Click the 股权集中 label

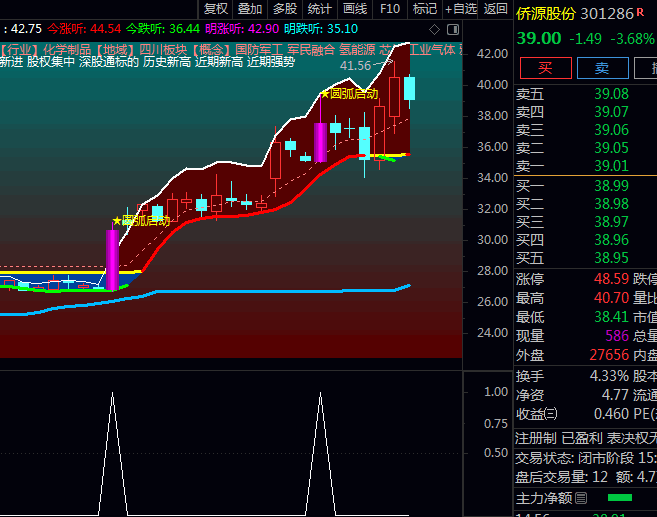coord(51,62)
